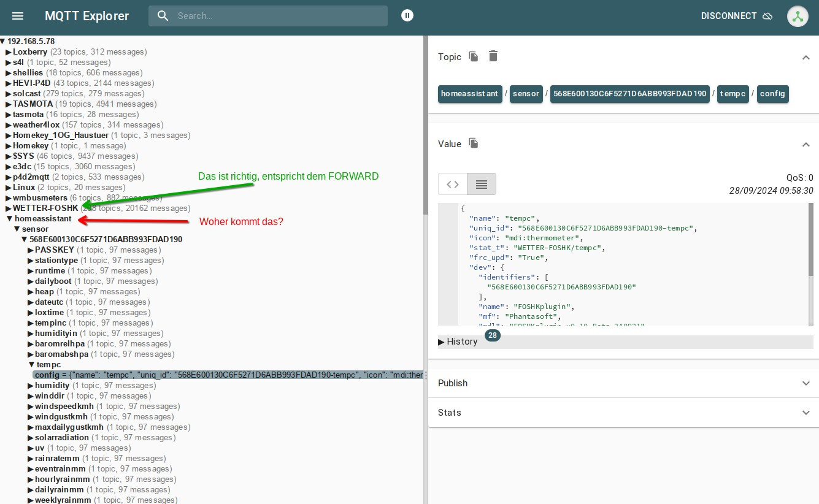
Task: Expand the Loxberry topic tree node
Action: (9, 52)
